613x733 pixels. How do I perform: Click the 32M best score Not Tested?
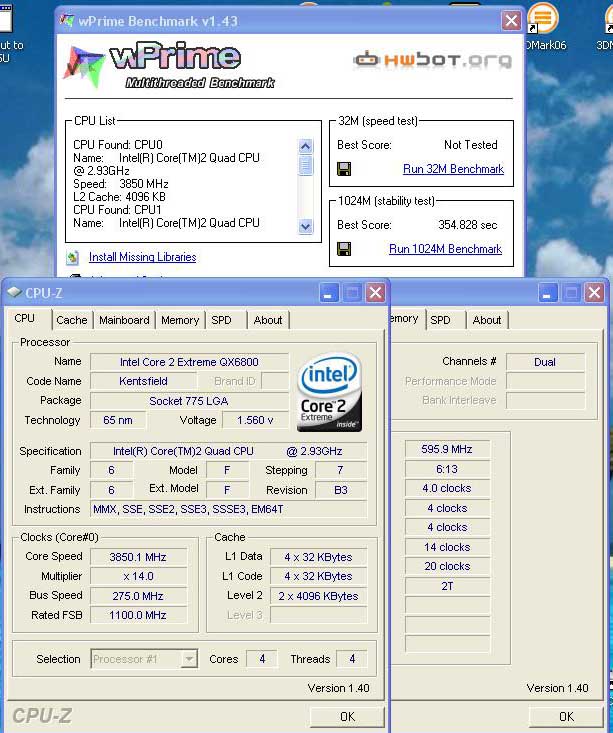[471, 145]
